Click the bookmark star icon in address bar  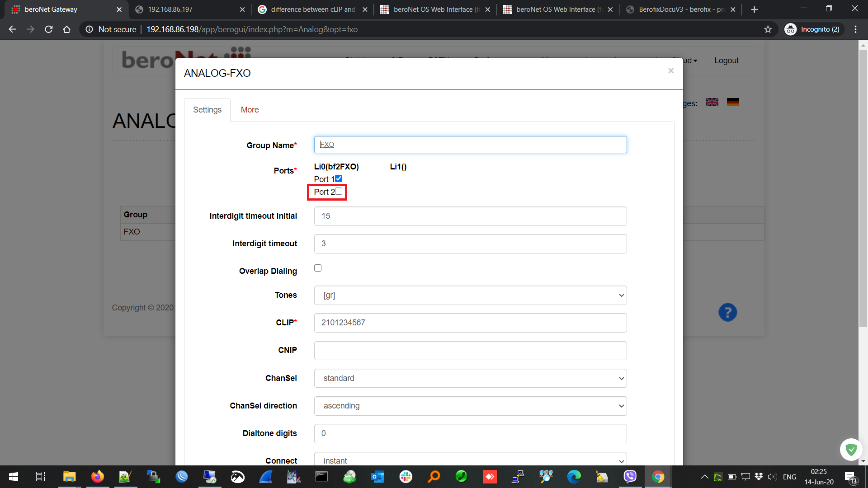(x=768, y=29)
